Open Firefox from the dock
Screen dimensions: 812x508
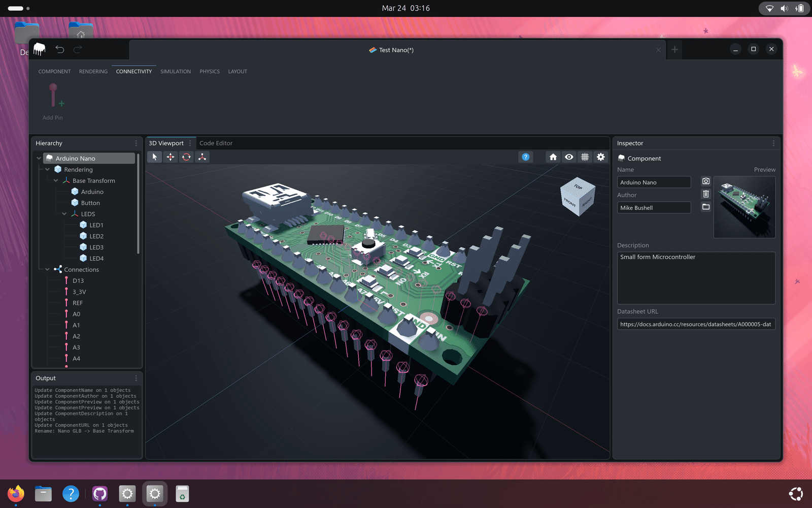tap(16, 493)
